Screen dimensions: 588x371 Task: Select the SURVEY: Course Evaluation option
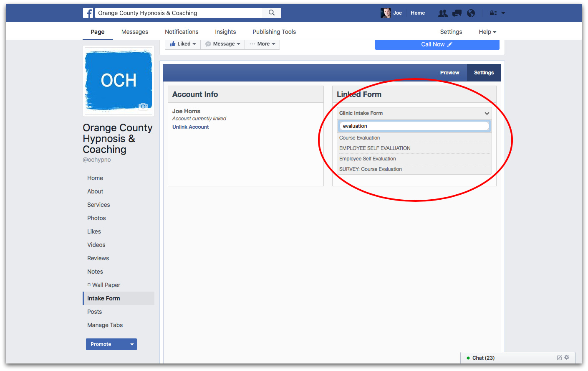[x=371, y=169]
